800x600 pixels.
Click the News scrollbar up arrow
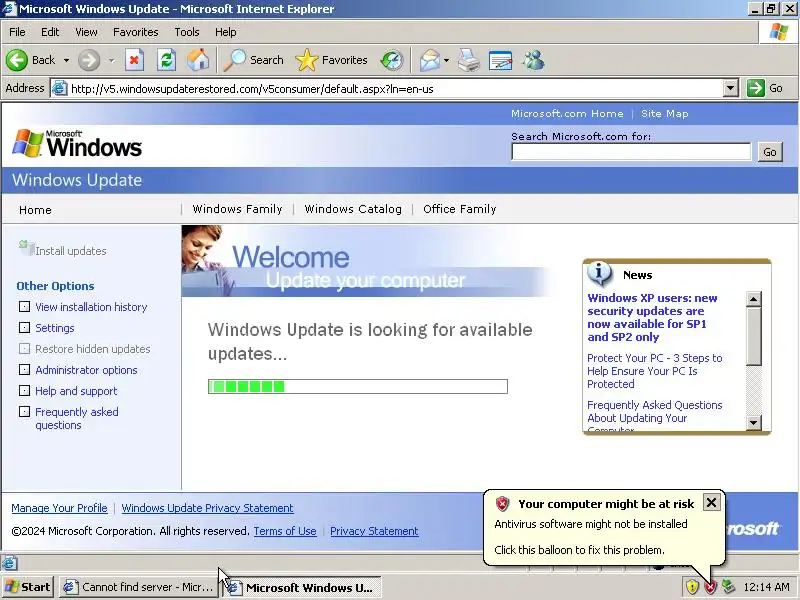(x=754, y=299)
